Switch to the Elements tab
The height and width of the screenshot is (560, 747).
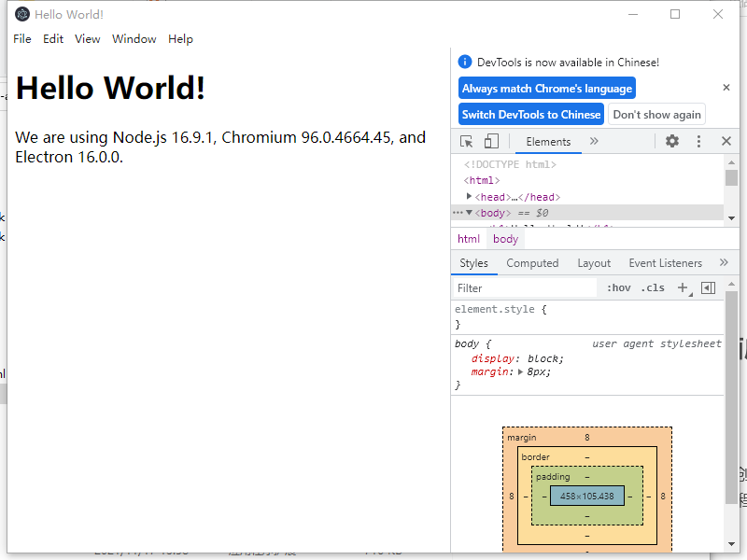click(548, 142)
